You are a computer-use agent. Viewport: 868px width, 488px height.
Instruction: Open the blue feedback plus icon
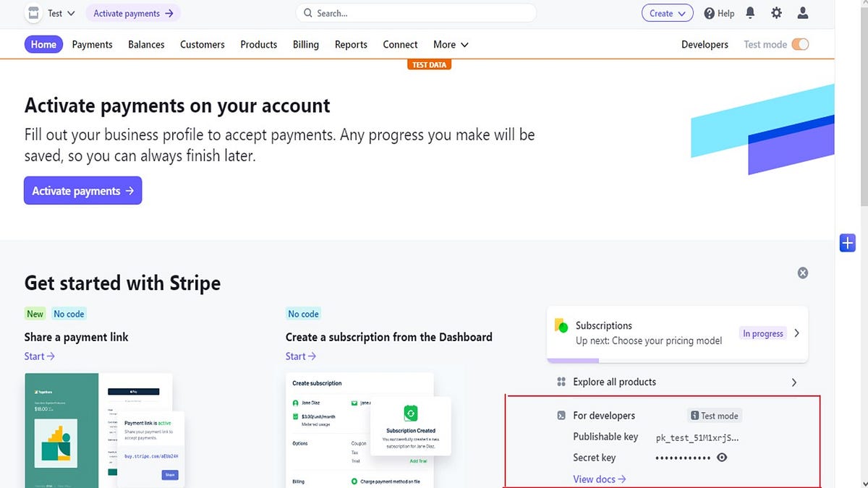tap(847, 242)
